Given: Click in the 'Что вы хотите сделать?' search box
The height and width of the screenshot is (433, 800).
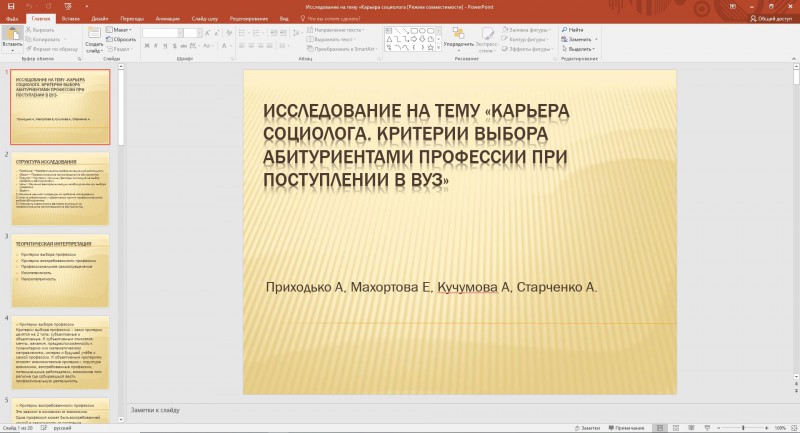Looking at the screenshot, I should [x=330, y=18].
